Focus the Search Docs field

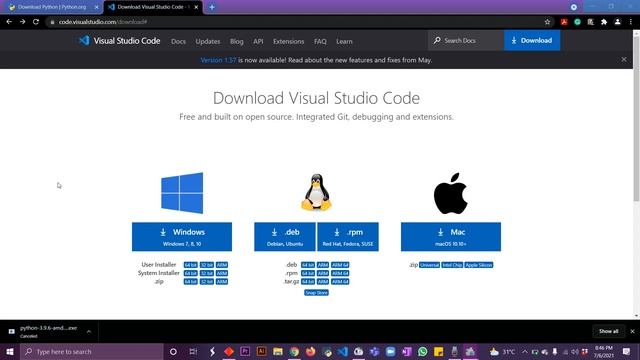[x=466, y=40]
